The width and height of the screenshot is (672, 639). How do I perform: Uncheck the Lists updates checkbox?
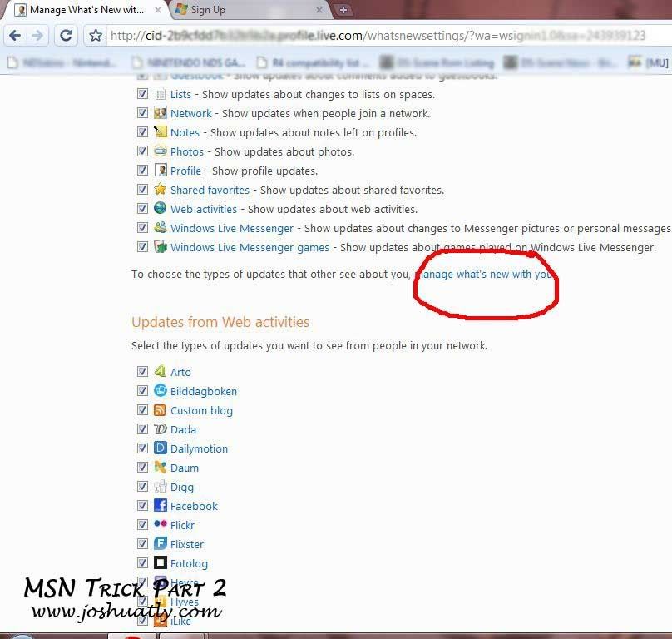pyautogui.click(x=142, y=93)
